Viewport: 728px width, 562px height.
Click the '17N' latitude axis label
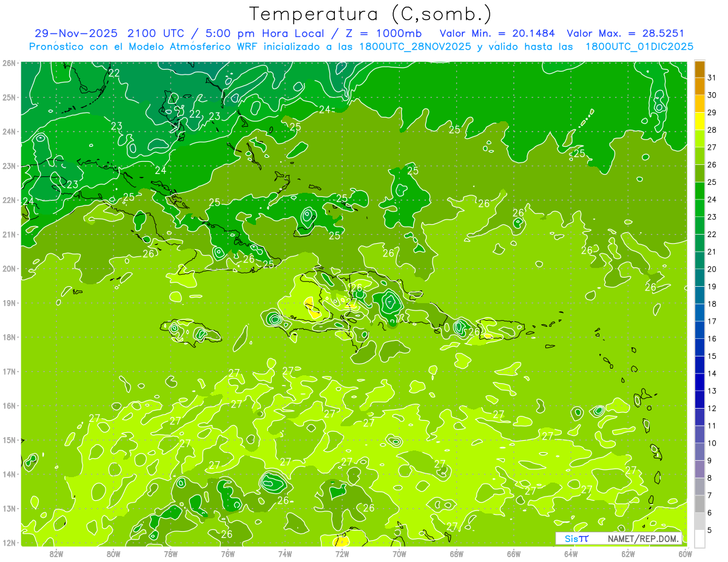pos(9,372)
